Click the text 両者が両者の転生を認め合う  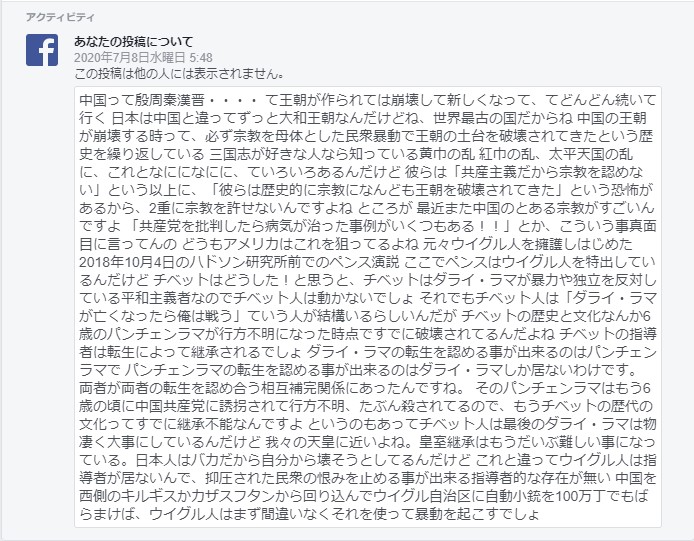(x=169, y=388)
